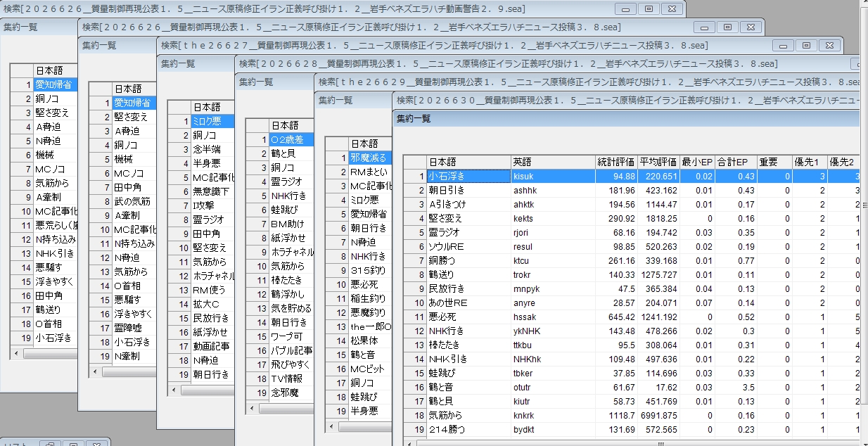This screenshot has width=868, height=446.
Task: Click the N牽制 row
Action: 134,356
